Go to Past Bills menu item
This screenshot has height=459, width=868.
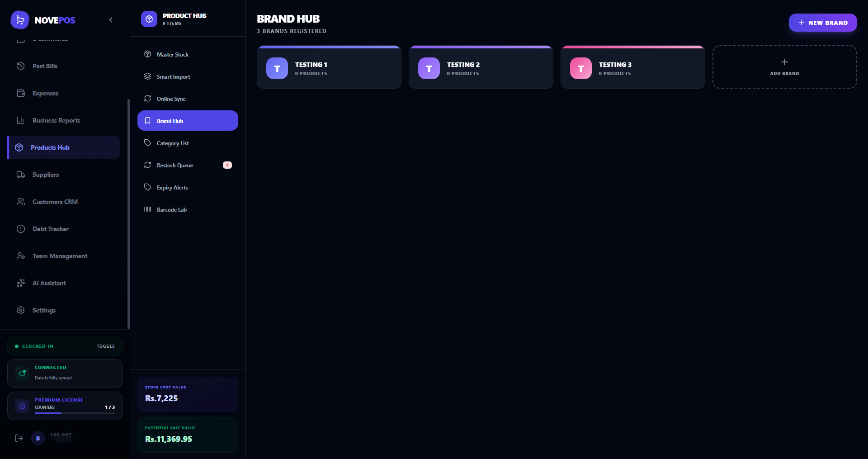click(64, 66)
